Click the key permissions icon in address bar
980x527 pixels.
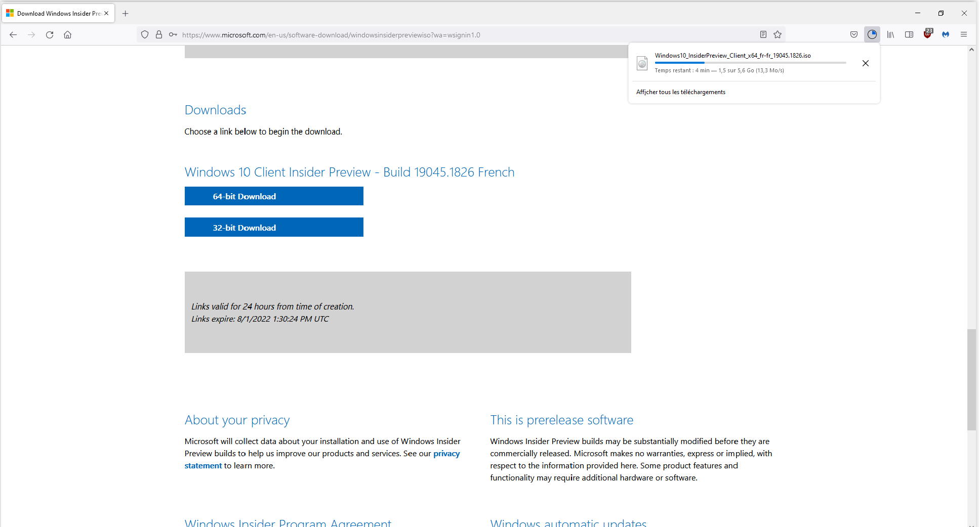tap(173, 35)
